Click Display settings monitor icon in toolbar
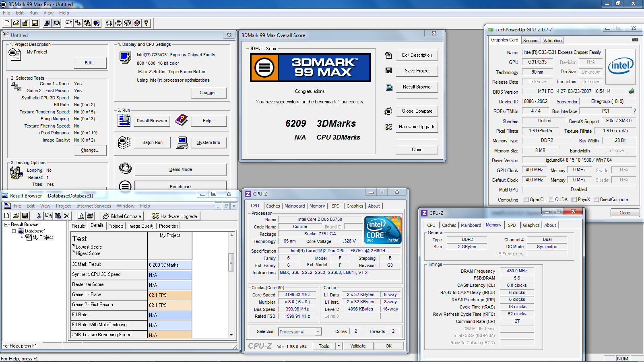The width and height of the screenshot is (644, 362). click(97, 23)
